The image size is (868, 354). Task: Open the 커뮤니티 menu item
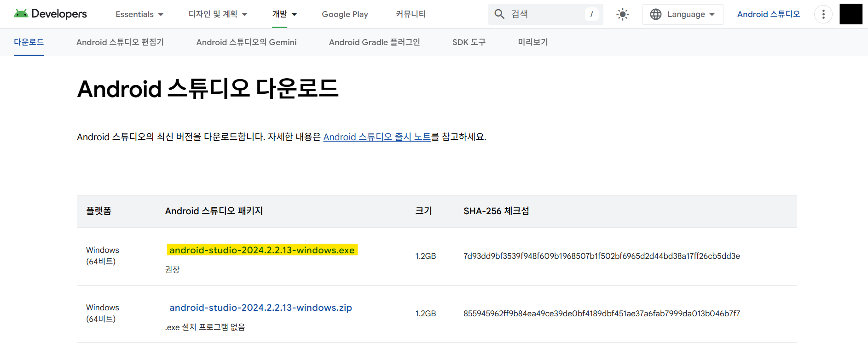pyautogui.click(x=411, y=14)
